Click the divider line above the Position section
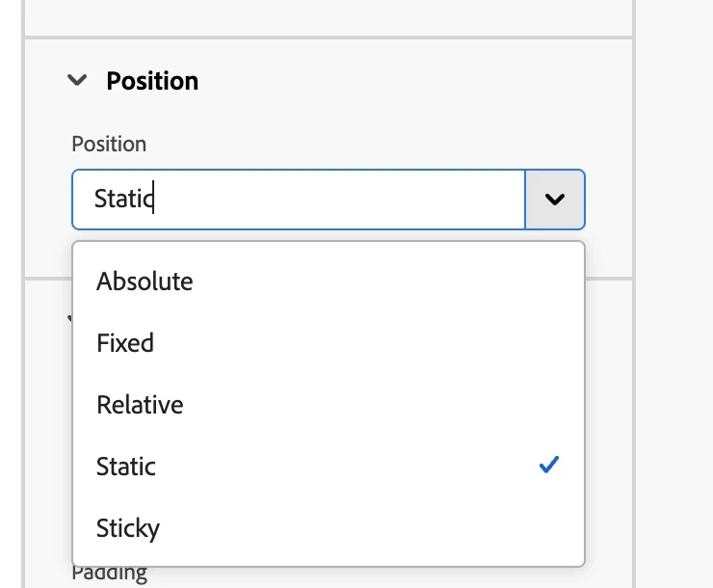 (x=328, y=38)
